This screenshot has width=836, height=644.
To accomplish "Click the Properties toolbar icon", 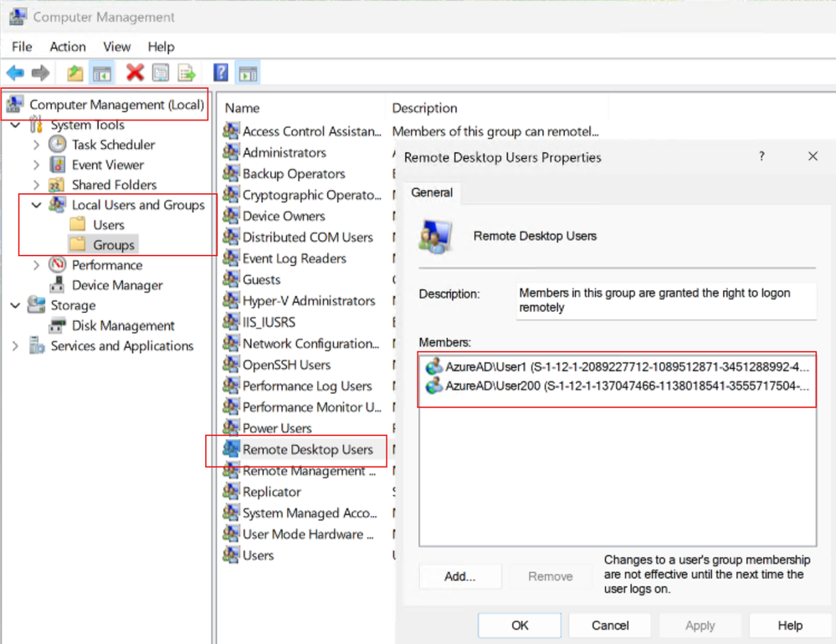I will [x=161, y=73].
